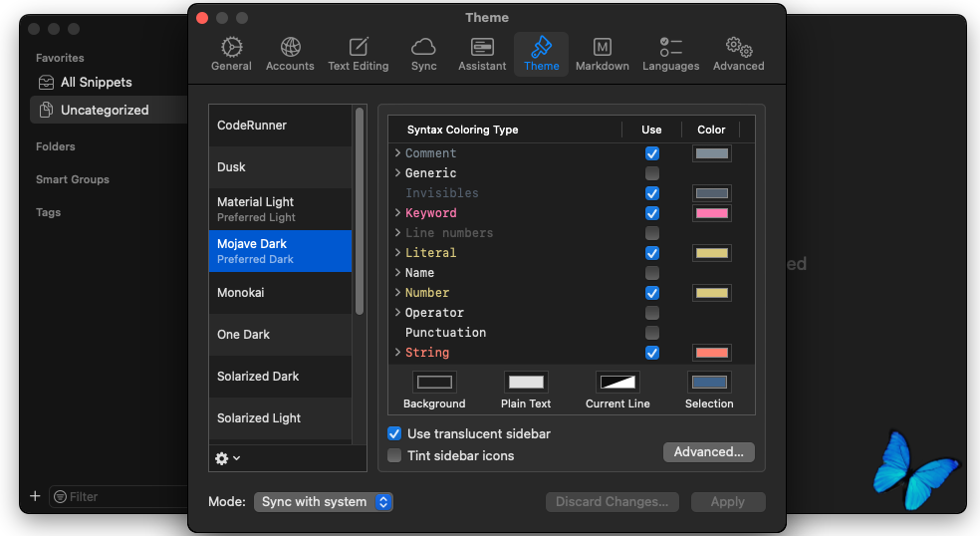Screen dimensions: 980x536
Task: Select the CodeRunner theme
Action: point(280,126)
